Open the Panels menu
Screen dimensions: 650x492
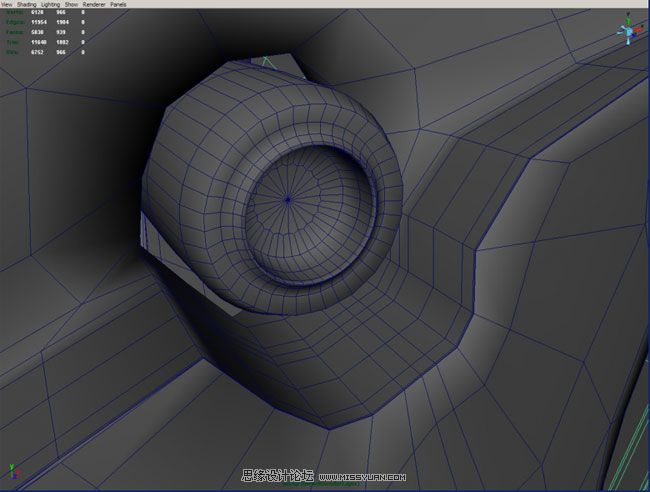tap(119, 4)
